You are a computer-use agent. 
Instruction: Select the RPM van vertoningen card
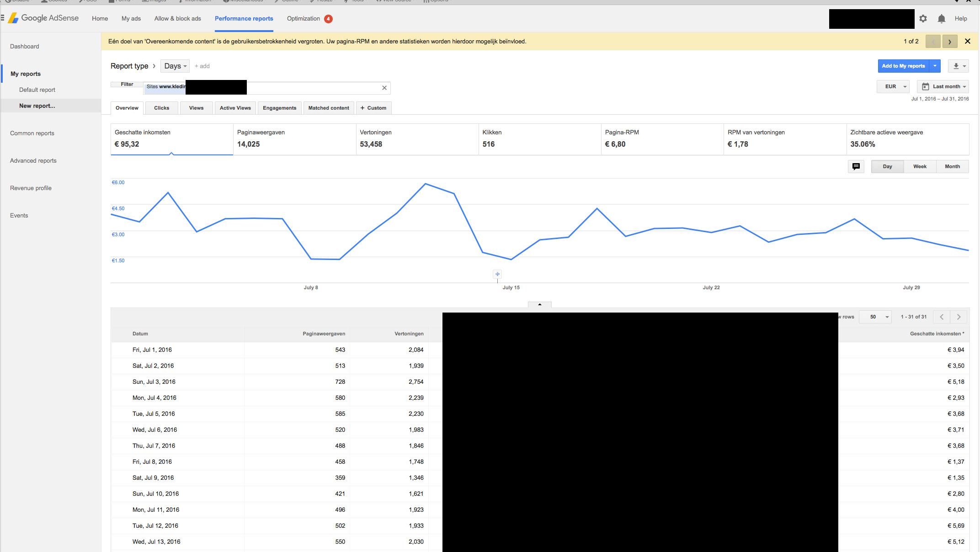785,139
